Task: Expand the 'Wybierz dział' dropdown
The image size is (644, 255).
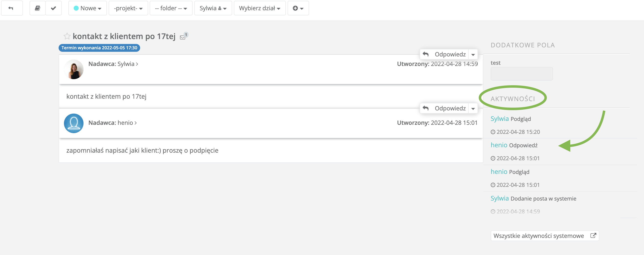Action: (x=260, y=8)
